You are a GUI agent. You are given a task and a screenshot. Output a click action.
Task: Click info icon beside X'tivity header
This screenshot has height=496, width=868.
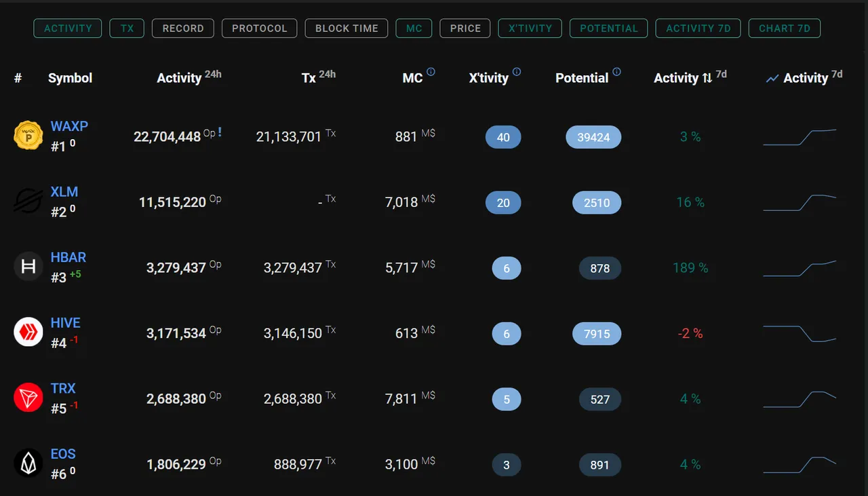pyautogui.click(x=517, y=72)
